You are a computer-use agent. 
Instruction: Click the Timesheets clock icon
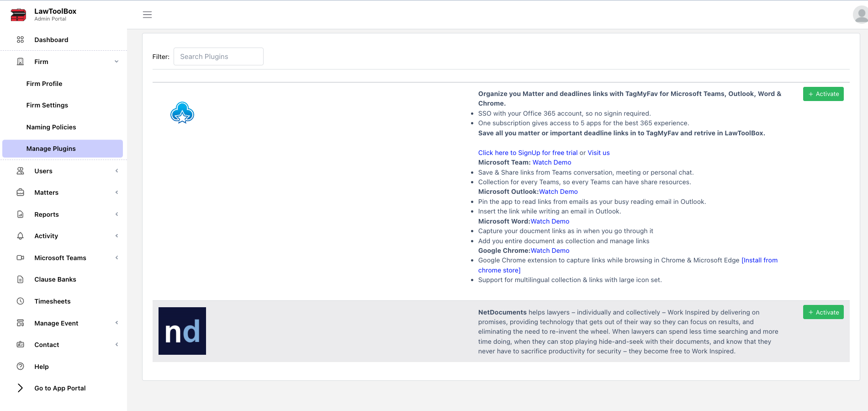(20, 301)
